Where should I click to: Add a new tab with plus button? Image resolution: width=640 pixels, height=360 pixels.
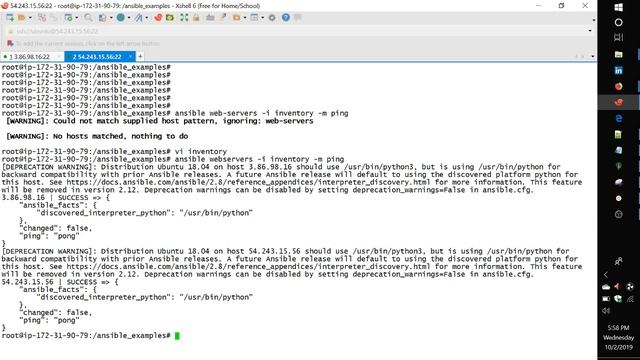[140, 56]
